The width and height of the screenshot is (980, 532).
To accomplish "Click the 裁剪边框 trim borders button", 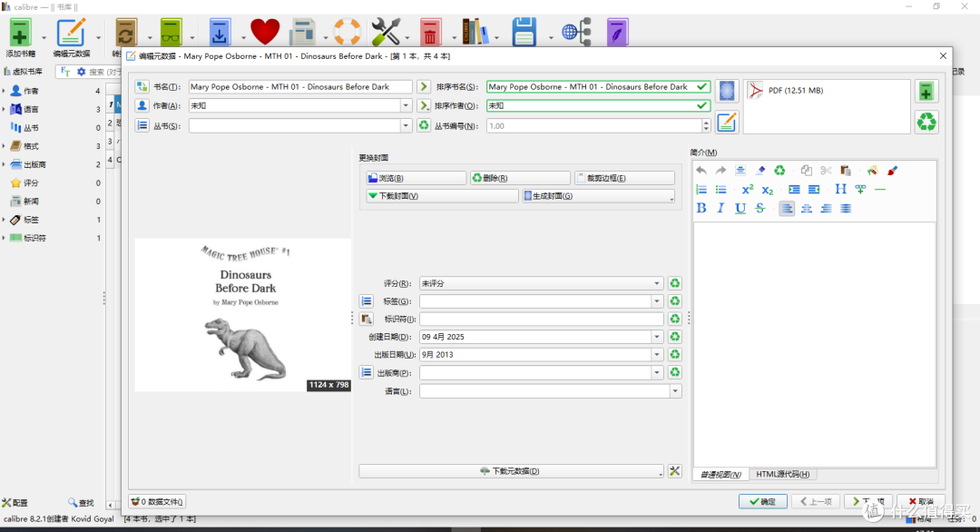I will 624,178.
